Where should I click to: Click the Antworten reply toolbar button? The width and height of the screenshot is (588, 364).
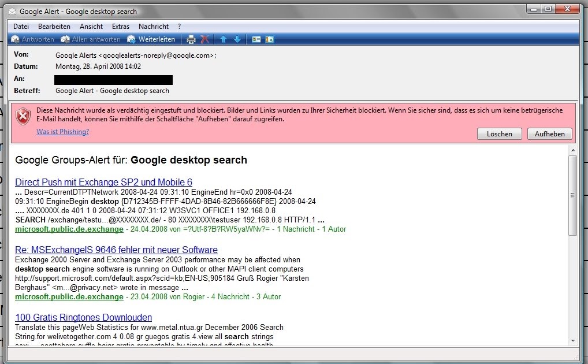(x=32, y=39)
